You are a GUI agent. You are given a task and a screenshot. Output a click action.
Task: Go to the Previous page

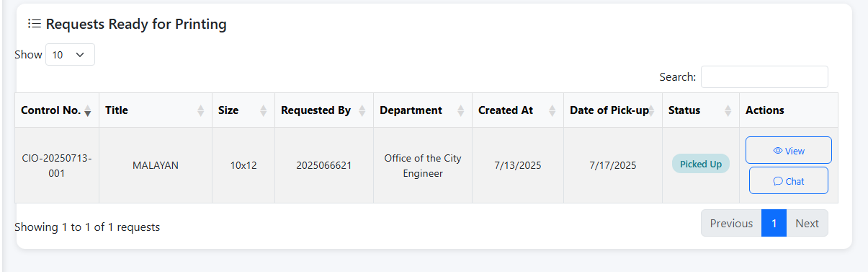click(731, 223)
